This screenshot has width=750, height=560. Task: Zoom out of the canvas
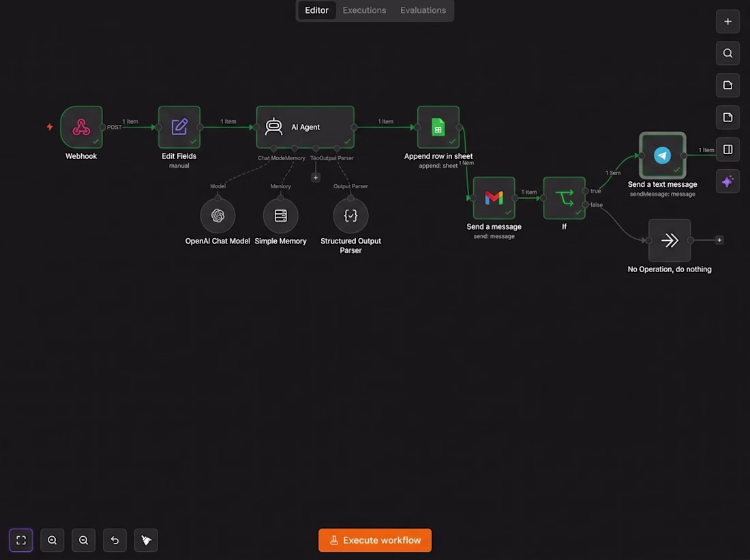tap(84, 540)
